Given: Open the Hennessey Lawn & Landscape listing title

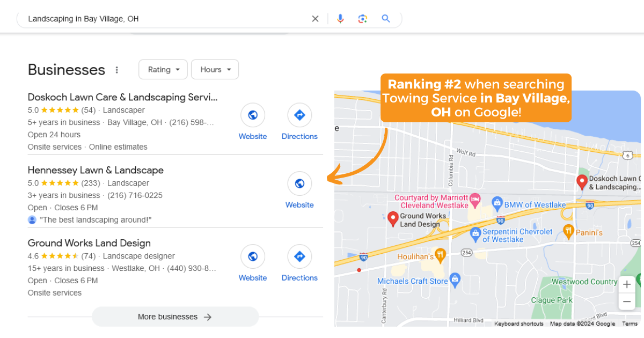Looking at the screenshot, I should pos(96,170).
